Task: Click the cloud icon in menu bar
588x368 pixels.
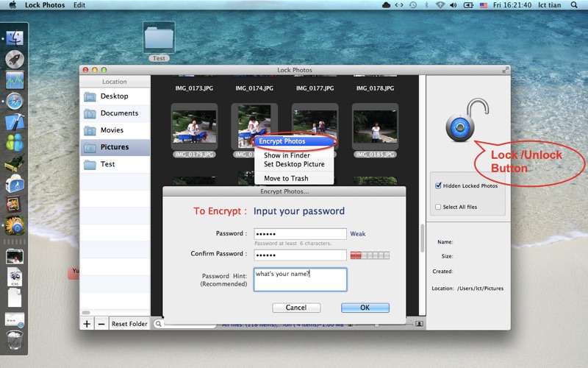Action: 386,5
